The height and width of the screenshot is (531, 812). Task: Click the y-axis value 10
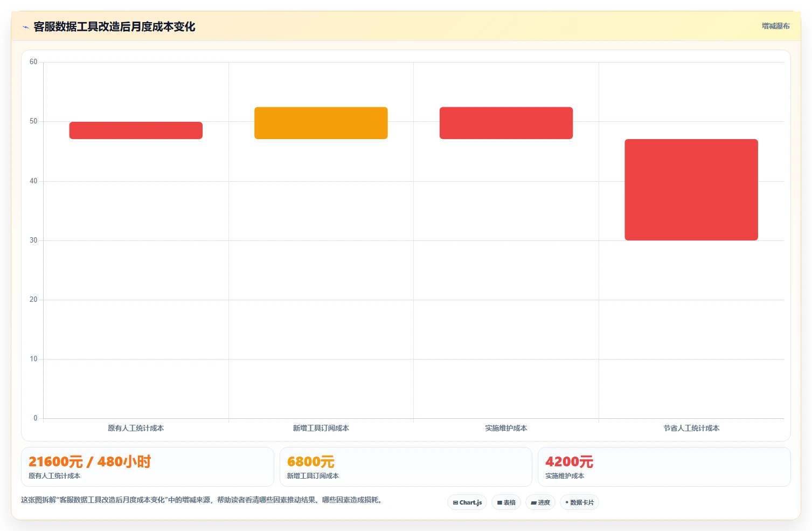click(x=33, y=359)
